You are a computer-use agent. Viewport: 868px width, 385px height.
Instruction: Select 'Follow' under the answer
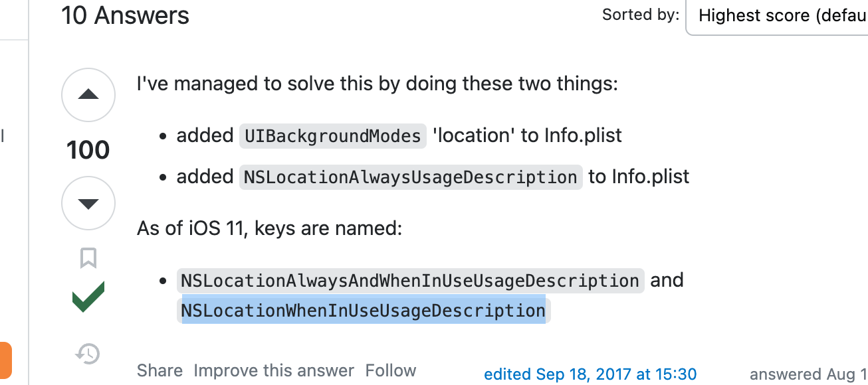point(390,370)
